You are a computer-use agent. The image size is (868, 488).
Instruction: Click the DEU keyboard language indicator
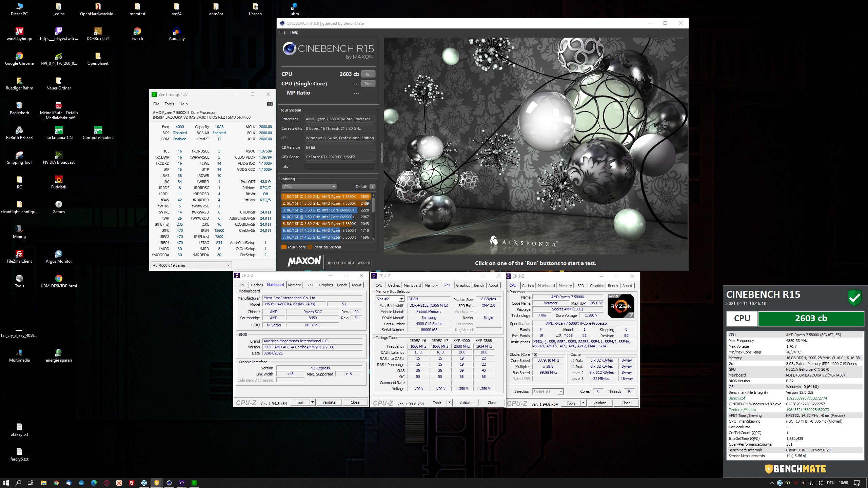831,483
